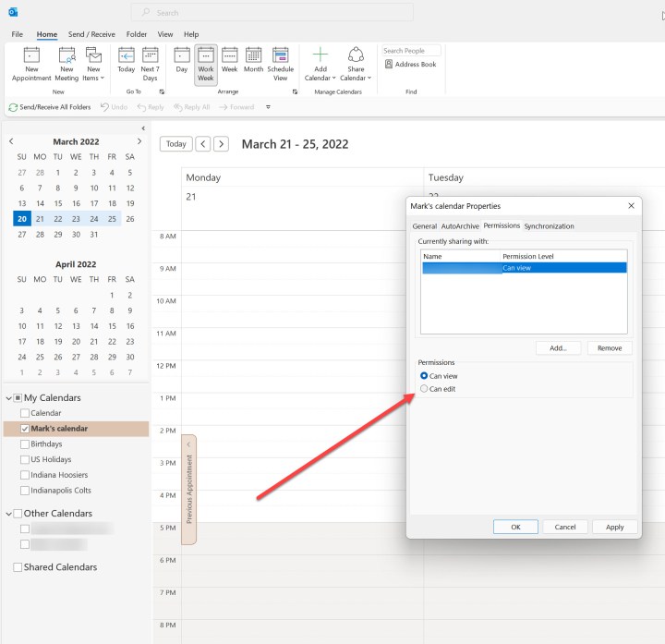The height and width of the screenshot is (644, 665).
Task: Open the Add Calendar dropdown
Action: (x=320, y=65)
